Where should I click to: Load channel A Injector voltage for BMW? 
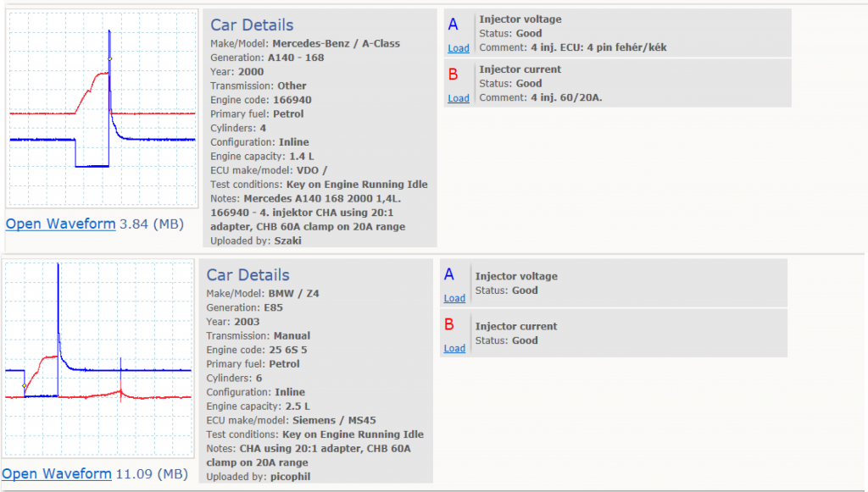[454, 298]
